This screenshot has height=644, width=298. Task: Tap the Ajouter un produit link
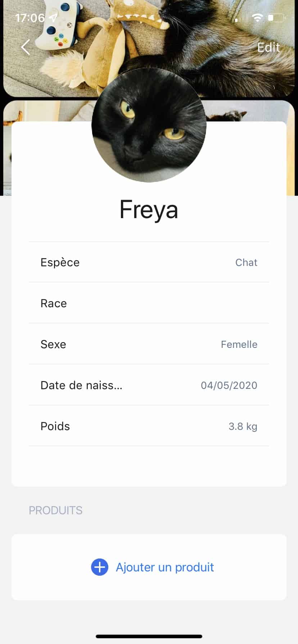click(x=165, y=567)
